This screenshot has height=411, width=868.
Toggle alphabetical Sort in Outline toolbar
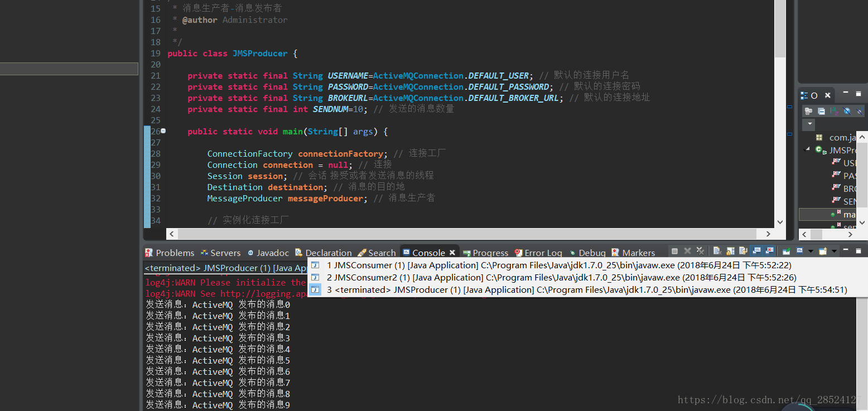point(835,111)
